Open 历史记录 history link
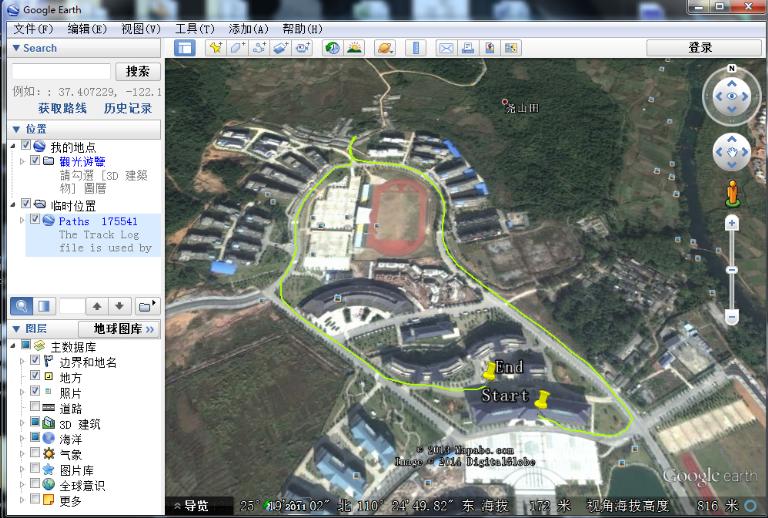Viewport: 768px width, 518px height. pos(128,108)
